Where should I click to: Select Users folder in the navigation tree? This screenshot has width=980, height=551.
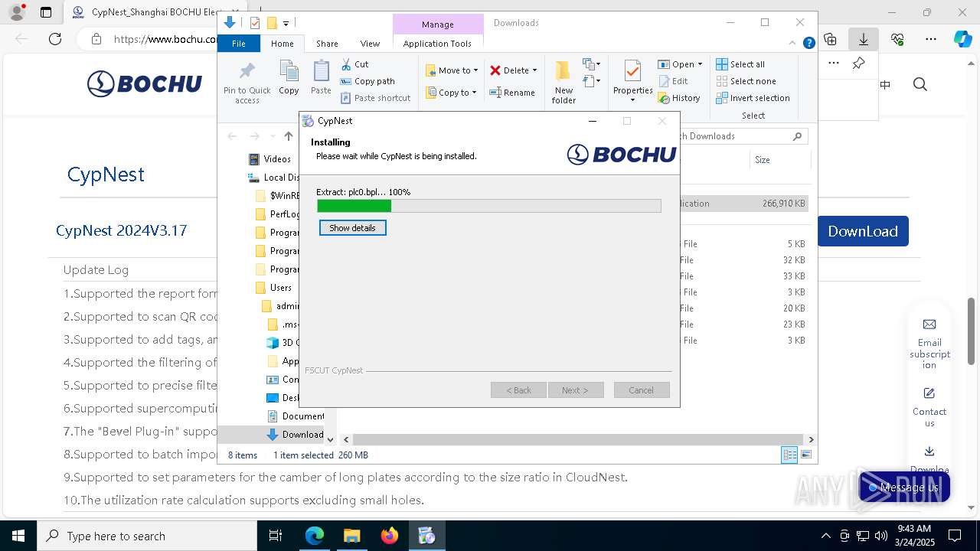coord(280,288)
